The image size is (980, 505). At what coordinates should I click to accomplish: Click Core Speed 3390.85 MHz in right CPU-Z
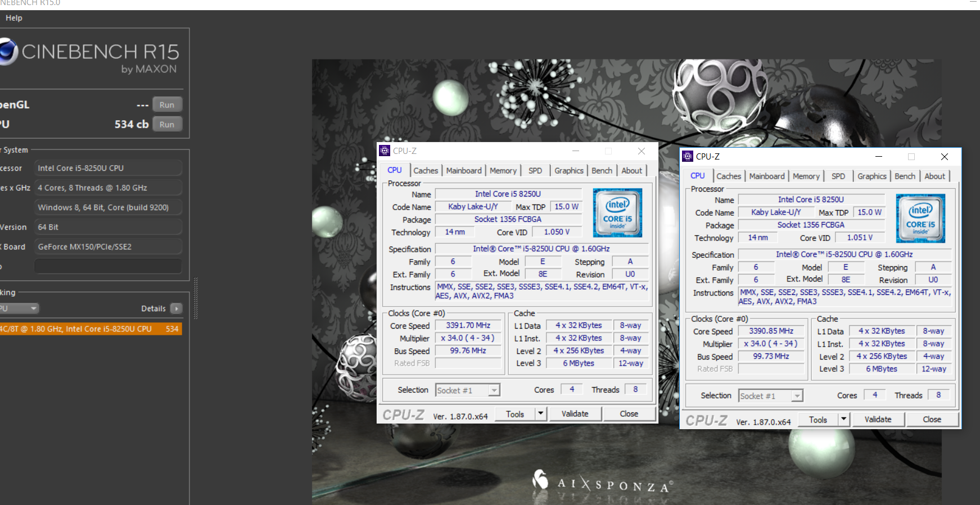pos(771,331)
